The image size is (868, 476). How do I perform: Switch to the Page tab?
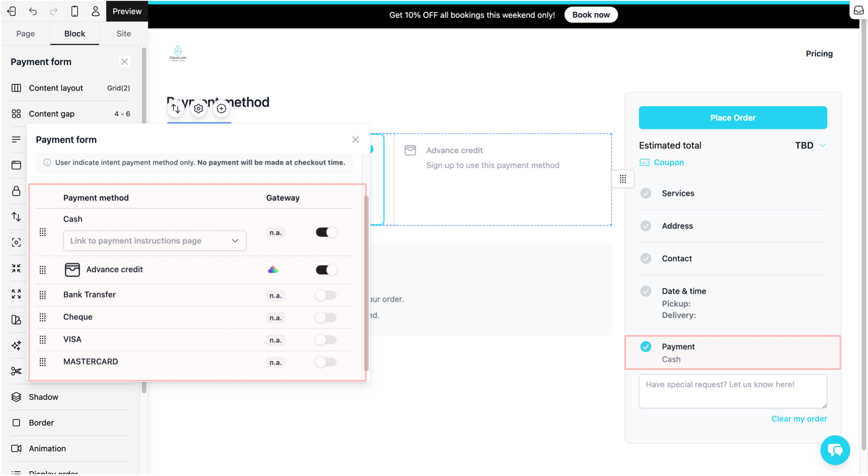pyautogui.click(x=25, y=34)
